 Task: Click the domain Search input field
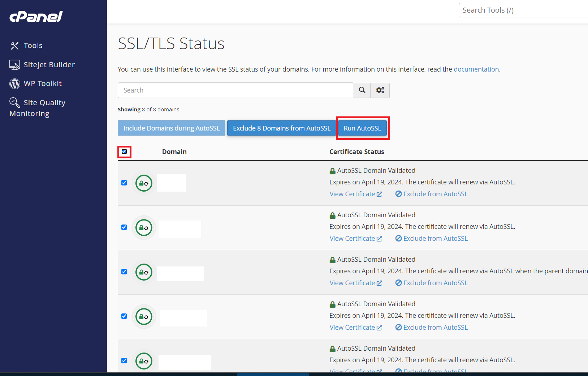[235, 90]
